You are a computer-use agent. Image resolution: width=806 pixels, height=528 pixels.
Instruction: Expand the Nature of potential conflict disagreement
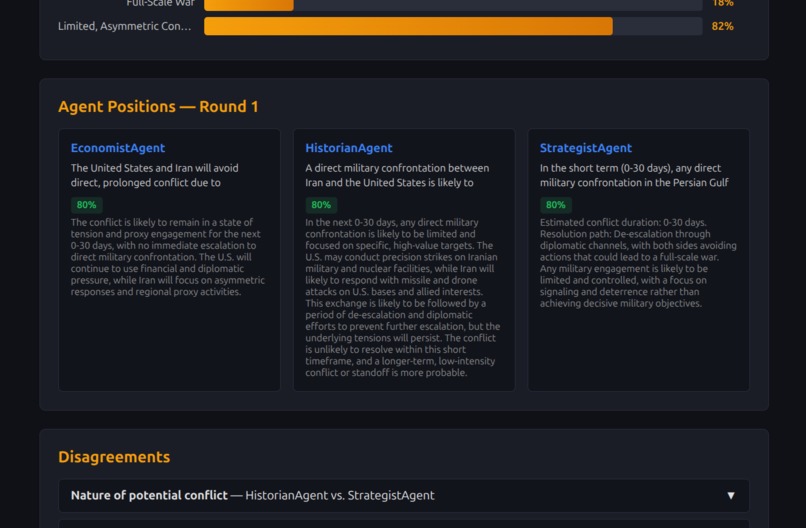(404, 496)
